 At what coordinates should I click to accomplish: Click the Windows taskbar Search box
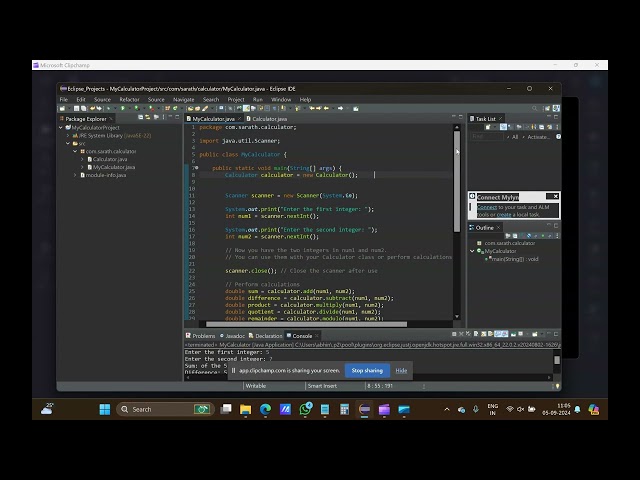(x=165, y=409)
